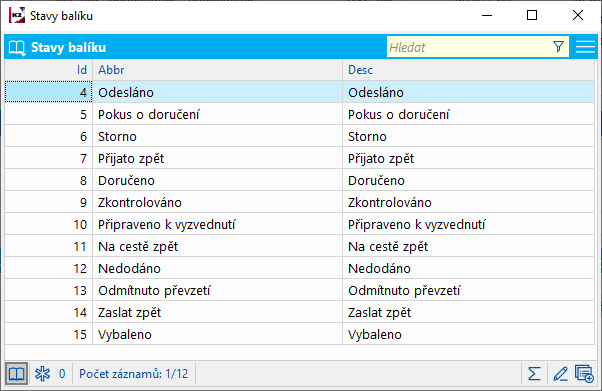Select the row Připraveno k vyzvednutí
Screen dimensions: 602x391
(299, 224)
